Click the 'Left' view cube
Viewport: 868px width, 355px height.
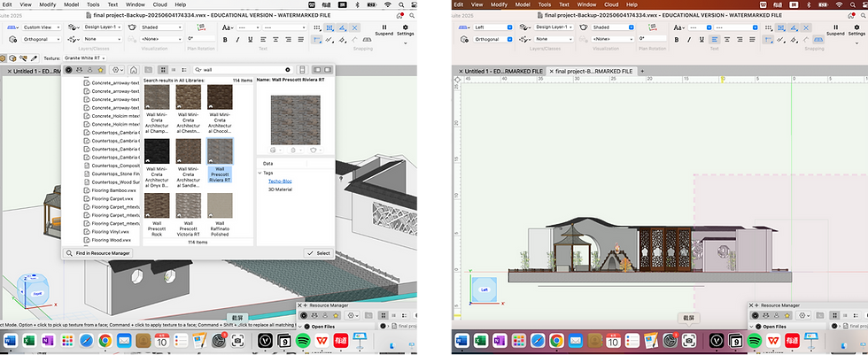[x=484, y=289]
